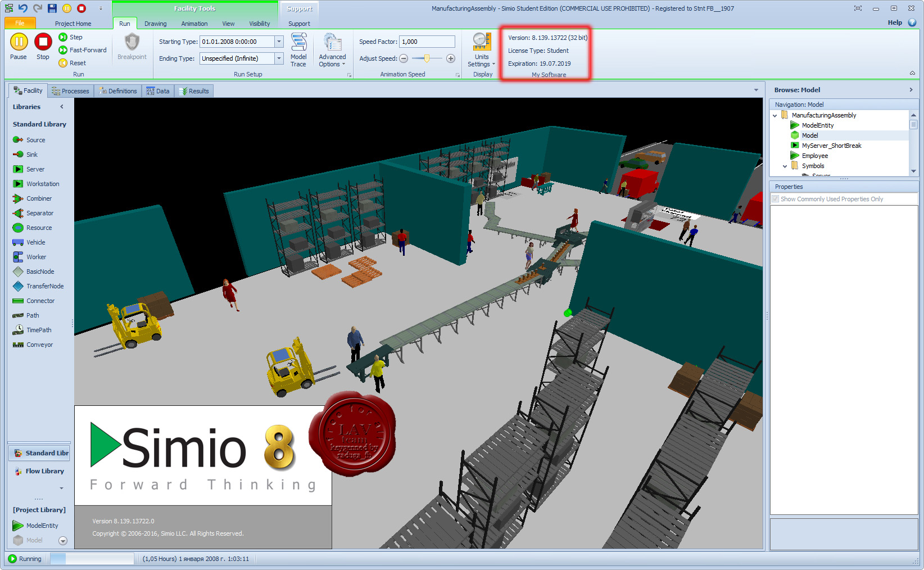Viewport: 924px width, 570px height.
Task: Select ModelEntity in Project Library
Action: pos(35,526)
